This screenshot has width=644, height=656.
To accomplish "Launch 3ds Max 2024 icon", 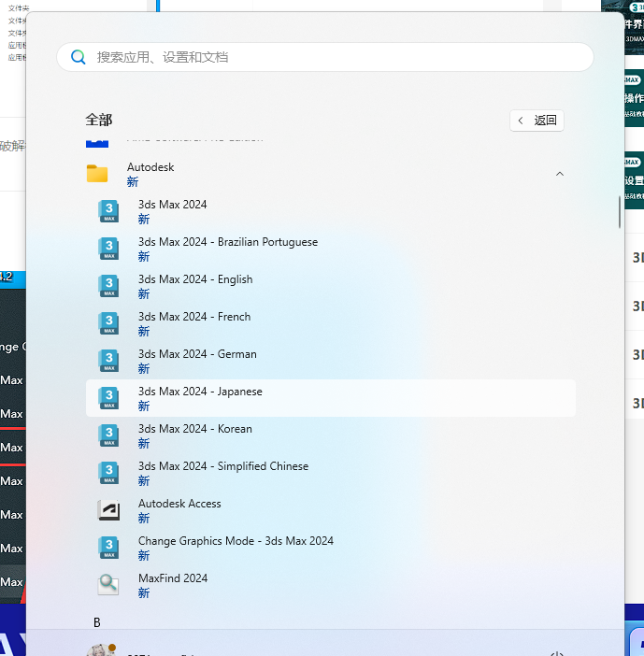I will tap(108, 211).
